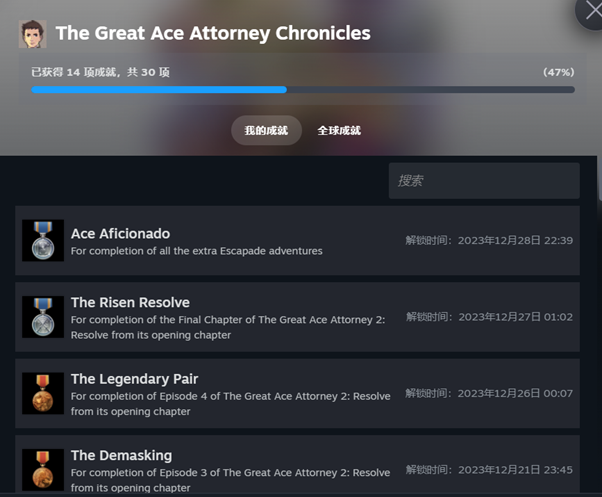
Task: Click The Legendary Pair unlock date text
Action: click(489, 393)
